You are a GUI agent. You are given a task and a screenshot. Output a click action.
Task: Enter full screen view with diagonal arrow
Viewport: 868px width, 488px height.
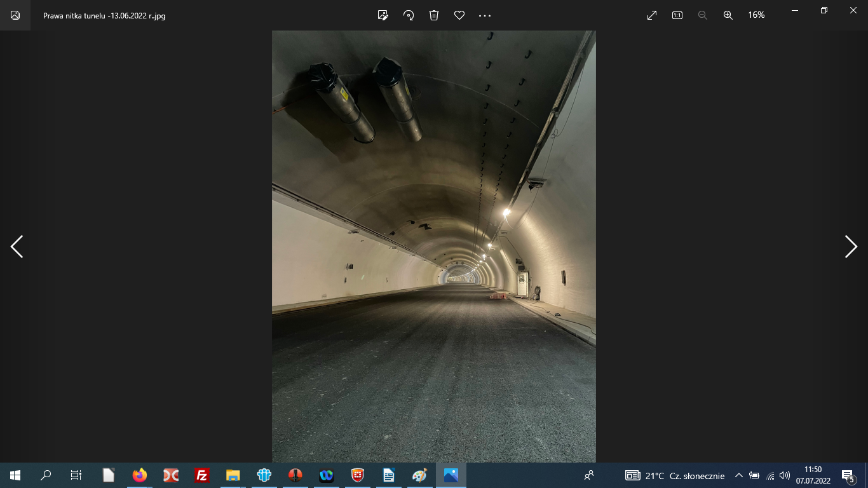[x=652, y=15]
